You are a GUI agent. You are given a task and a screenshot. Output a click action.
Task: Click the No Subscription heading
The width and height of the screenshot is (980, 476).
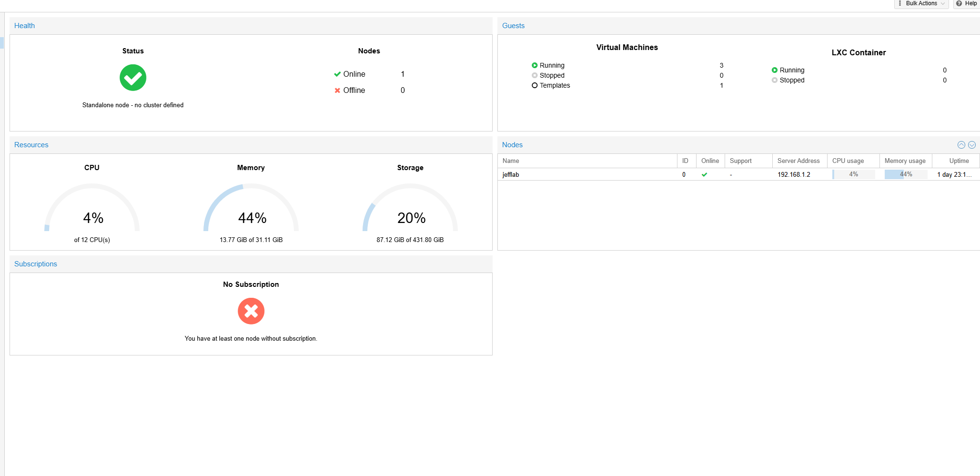(251, 284)
